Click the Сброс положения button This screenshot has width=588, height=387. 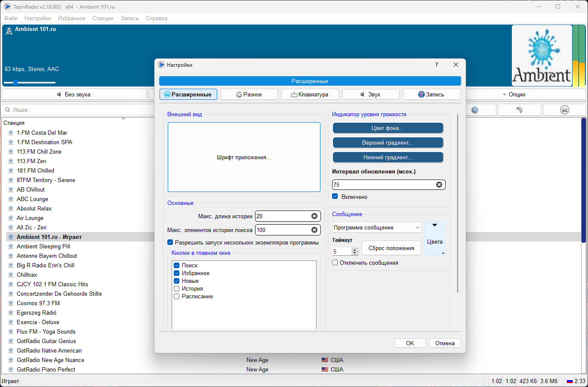tap(391, 248)
